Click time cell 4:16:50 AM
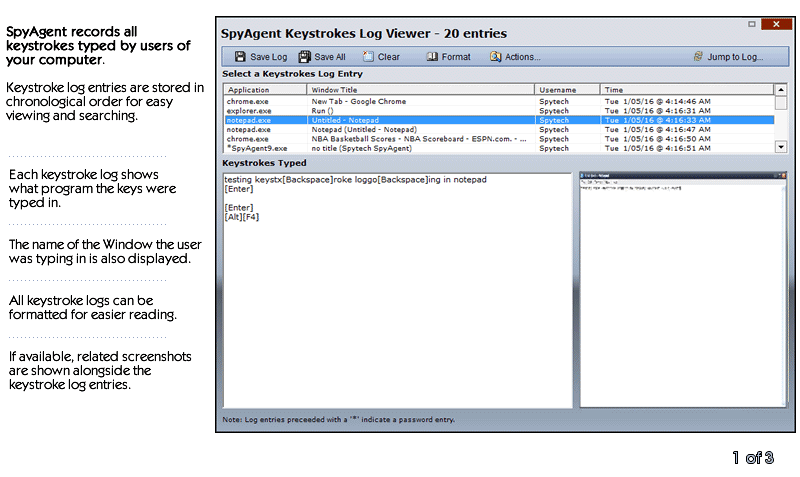This screenshot has width=800, height=477. point(658,139)
